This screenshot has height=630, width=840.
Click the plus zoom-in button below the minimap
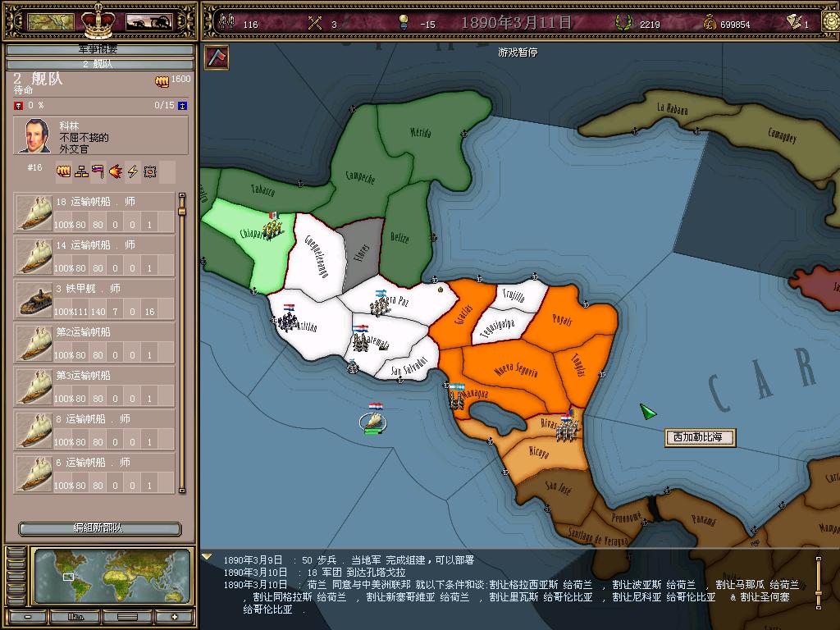pos(174,617)
